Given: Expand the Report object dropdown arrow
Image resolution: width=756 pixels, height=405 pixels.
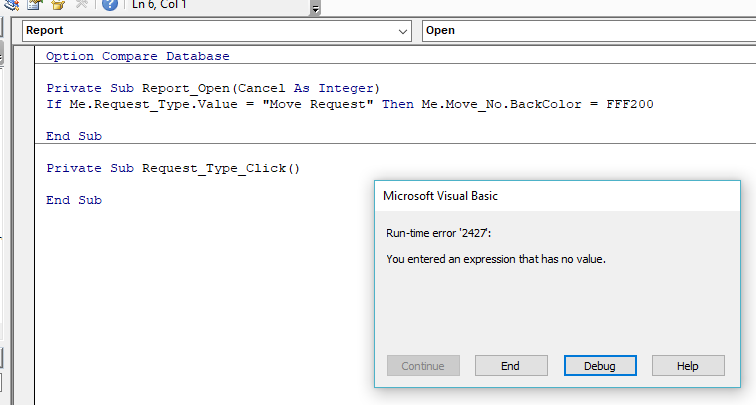Looking at the screenshot, I should click(404, 31).
